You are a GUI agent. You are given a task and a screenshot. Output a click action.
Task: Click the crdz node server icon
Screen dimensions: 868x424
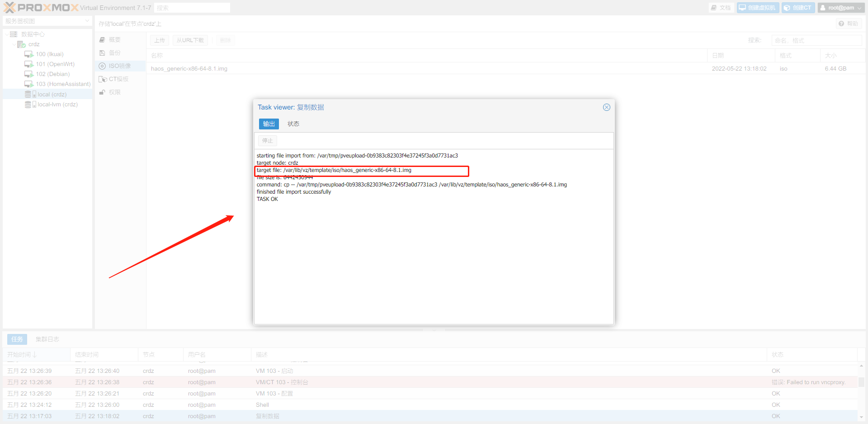click(21, 44)
